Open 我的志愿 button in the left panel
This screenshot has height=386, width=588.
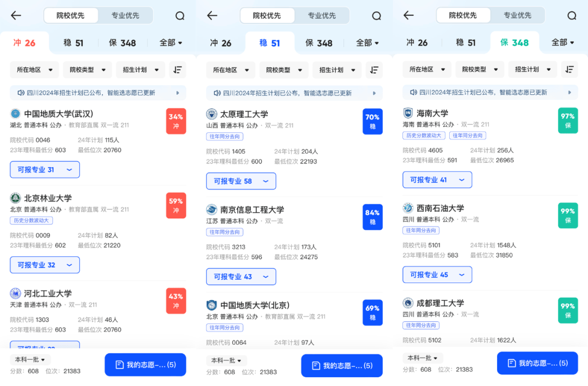click(x=145, y=365)
